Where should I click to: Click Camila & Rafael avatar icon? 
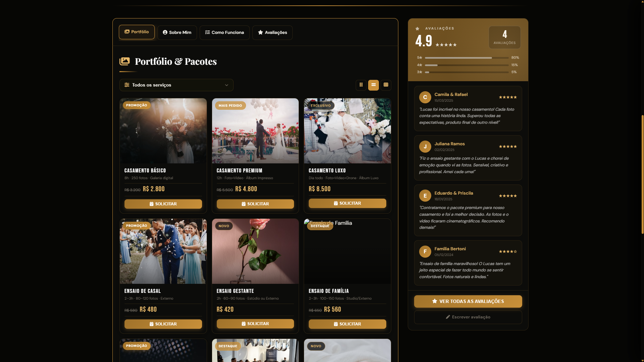pos(425,97)
